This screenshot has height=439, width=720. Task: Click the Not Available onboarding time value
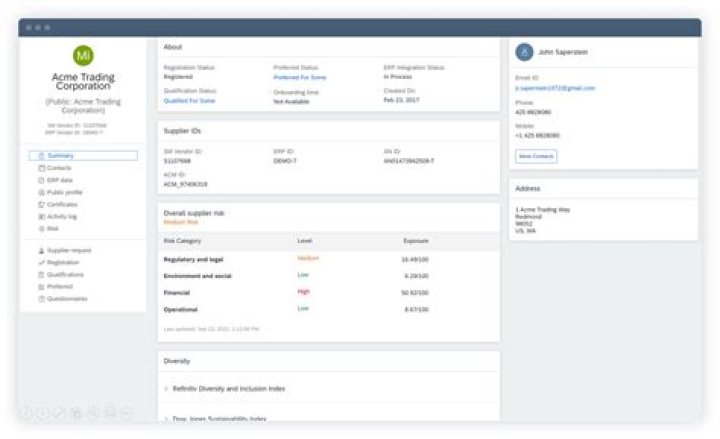[x=291, y=101]
